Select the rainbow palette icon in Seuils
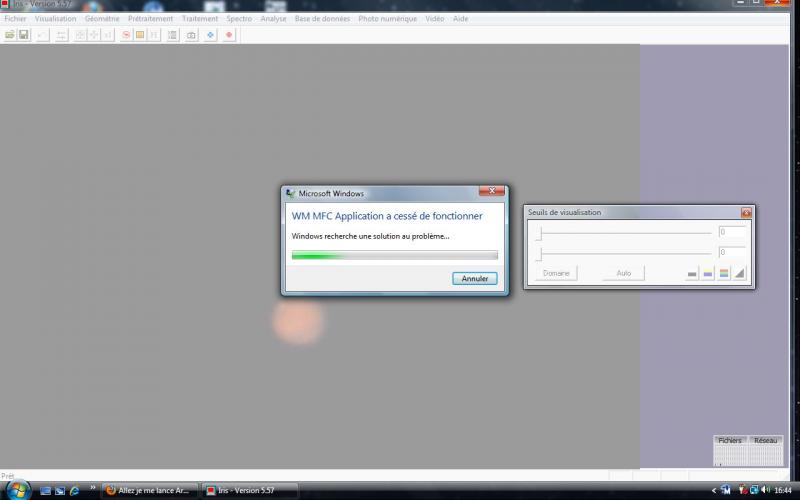The image size is (800, 500). [x=723, y=274]
